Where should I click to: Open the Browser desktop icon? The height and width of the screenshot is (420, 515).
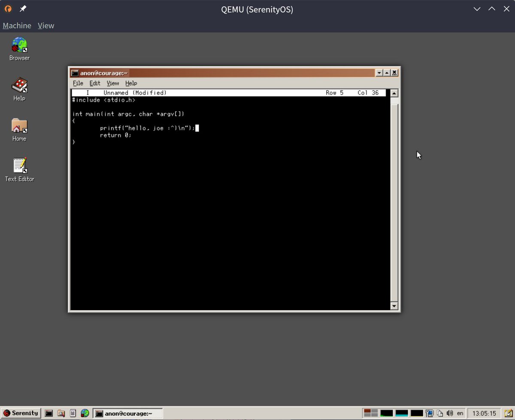point(19,49)
